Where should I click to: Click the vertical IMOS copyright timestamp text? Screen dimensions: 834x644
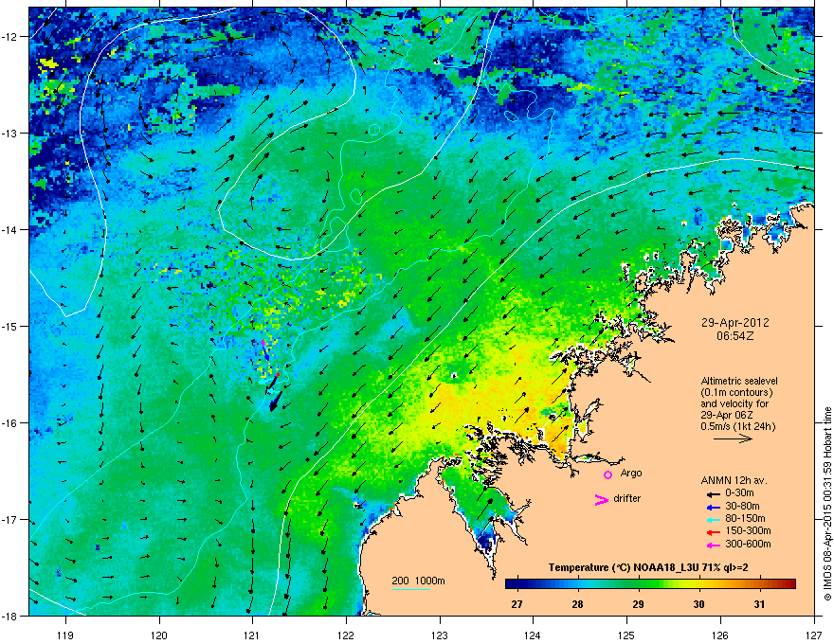click(x=827, y=504)
